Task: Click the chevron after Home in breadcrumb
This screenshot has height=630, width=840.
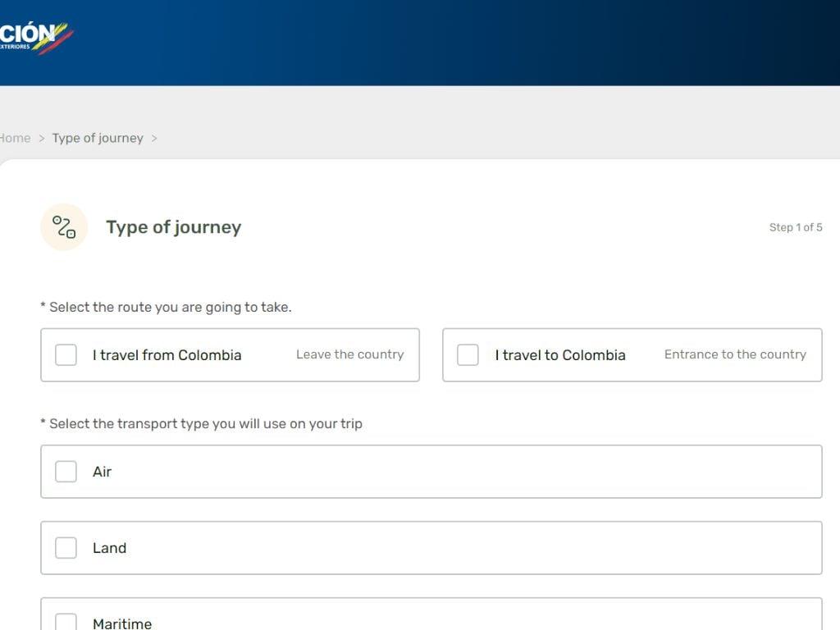Action: coord(42,138)
